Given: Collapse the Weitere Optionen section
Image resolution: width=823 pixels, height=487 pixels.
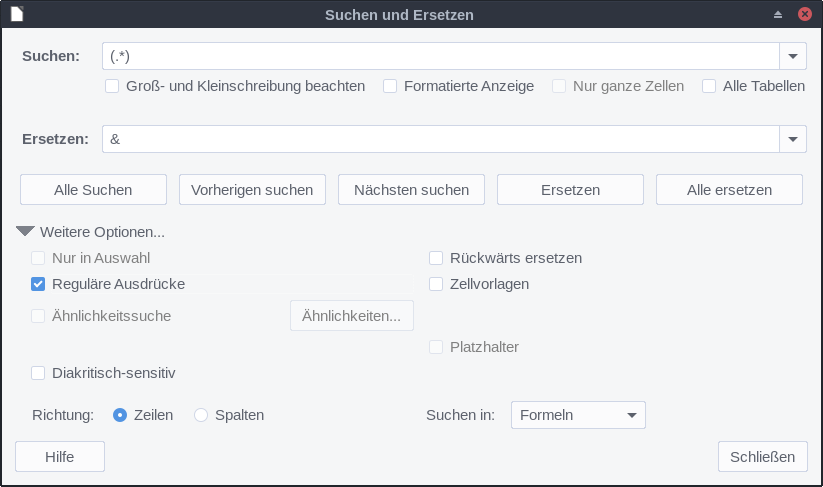Looking at the screenshot, I should point(26,232).
